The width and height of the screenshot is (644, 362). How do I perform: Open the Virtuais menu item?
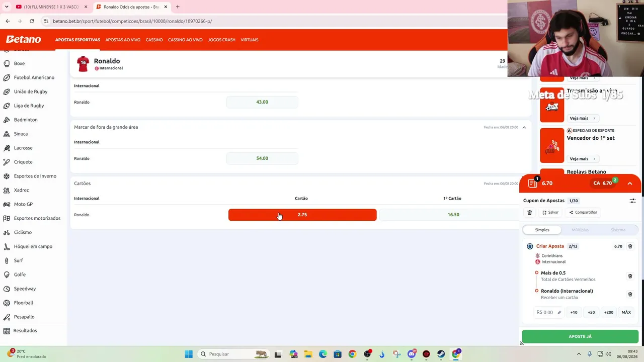tap(250, 40)
